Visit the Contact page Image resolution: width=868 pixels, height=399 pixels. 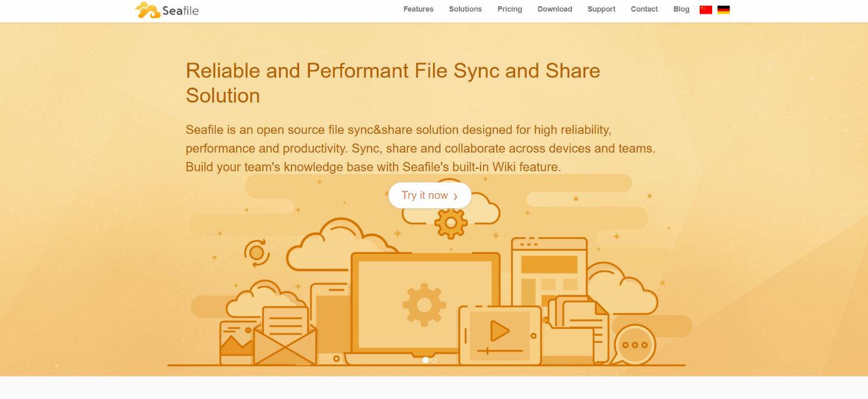pyautogui.click(x=645, y=9)
